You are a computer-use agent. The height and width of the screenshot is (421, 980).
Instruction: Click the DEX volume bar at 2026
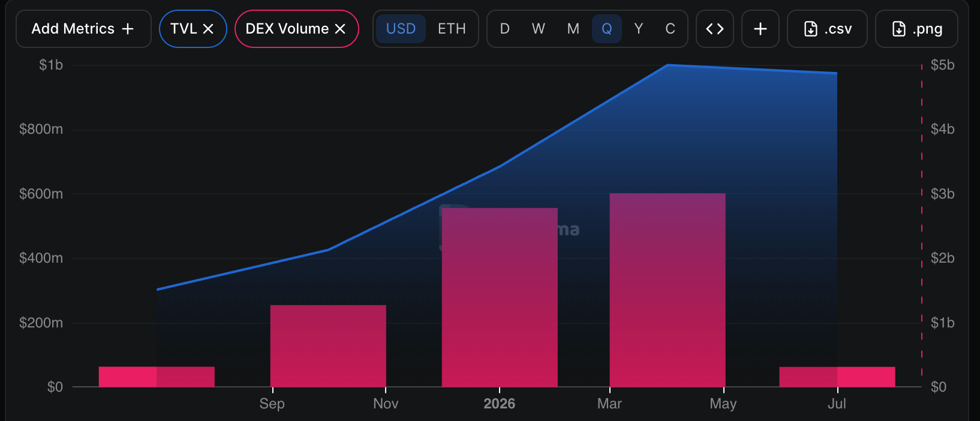click(x=500, y=297)
